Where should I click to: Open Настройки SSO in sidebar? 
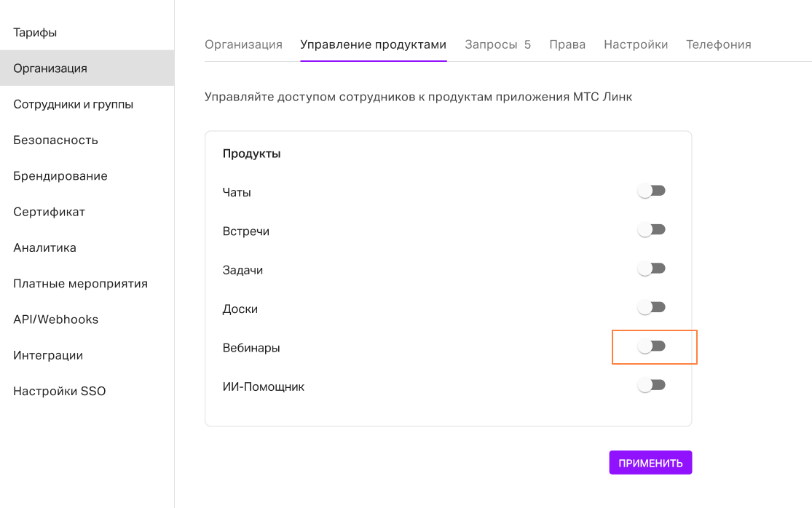coord(59,392)
